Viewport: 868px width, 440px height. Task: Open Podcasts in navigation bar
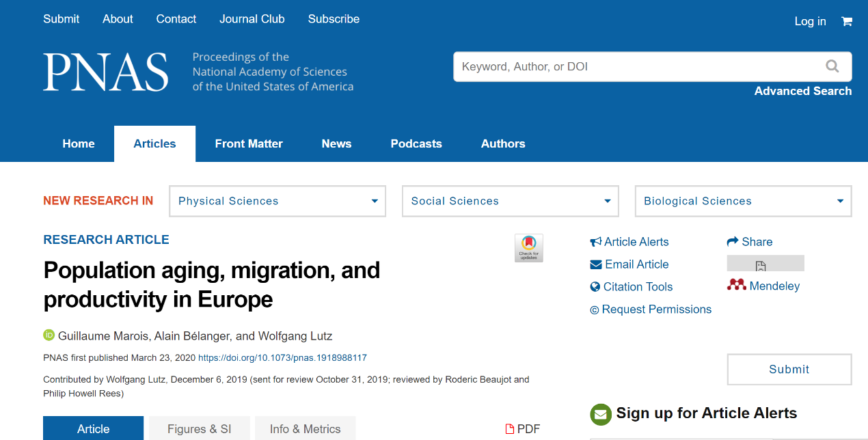pos(416,143)
